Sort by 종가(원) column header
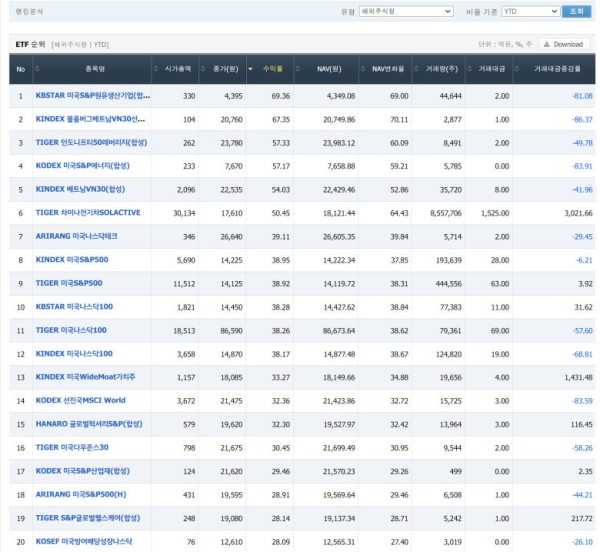 (x=226, y=69)
